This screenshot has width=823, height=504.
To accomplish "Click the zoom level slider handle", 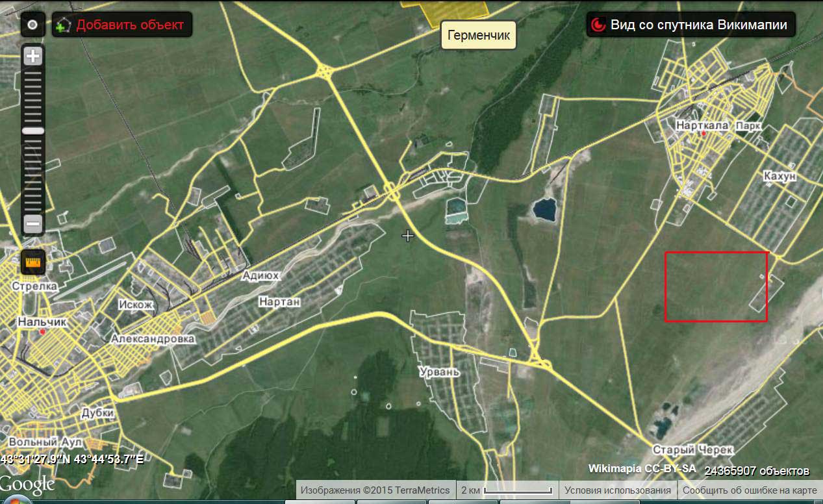I will (32, 131).
